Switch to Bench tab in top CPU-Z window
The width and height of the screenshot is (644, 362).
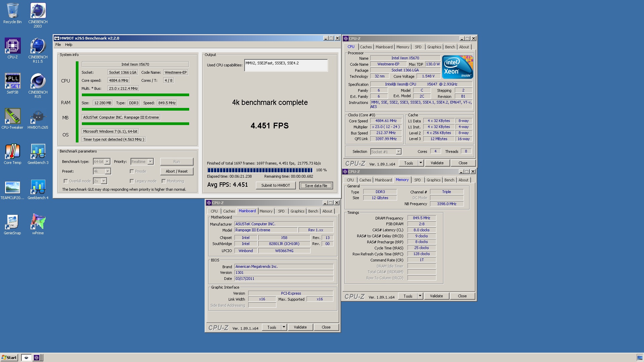(x=450, y=47)
